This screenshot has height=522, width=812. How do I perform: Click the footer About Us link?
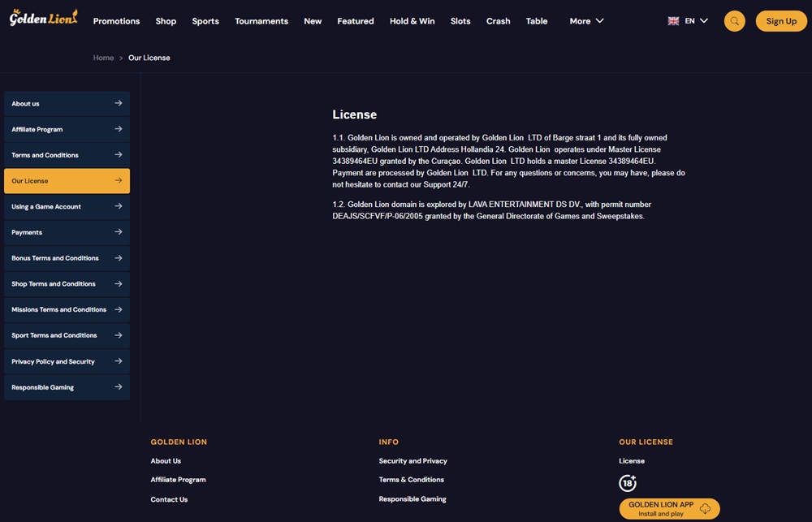(166, 461)
